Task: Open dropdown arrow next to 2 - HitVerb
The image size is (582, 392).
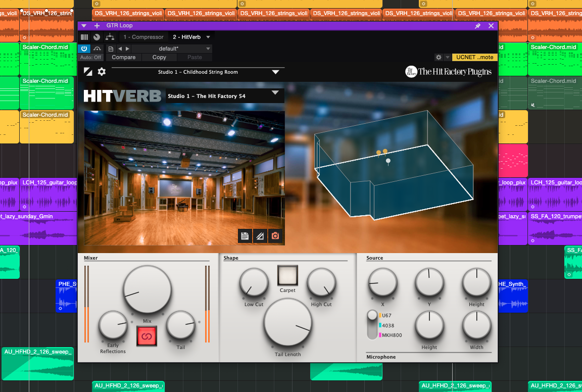Action: pyautogui.click(x=208, y=37)
